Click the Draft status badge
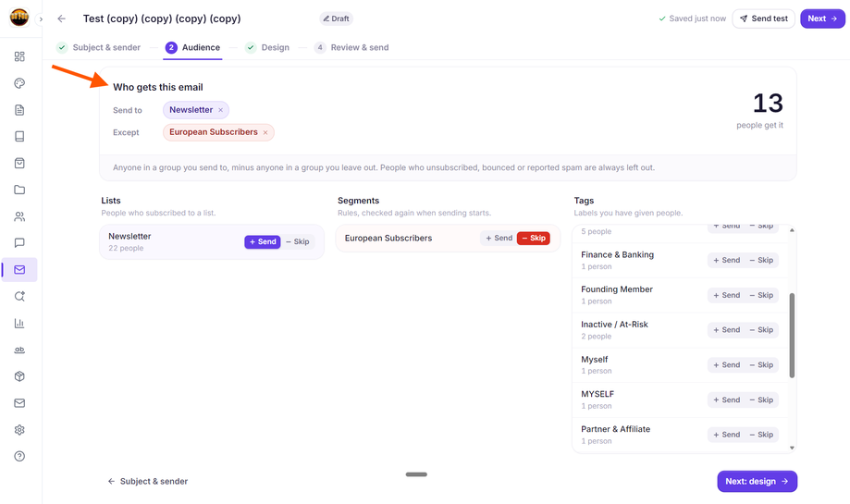This screenshot has height=504, width=850. point(336,18)
